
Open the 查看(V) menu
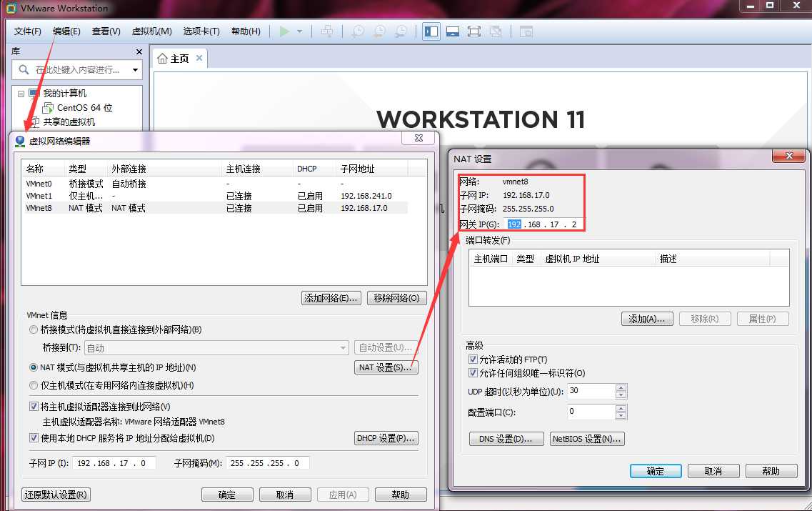tap(106, 31)
